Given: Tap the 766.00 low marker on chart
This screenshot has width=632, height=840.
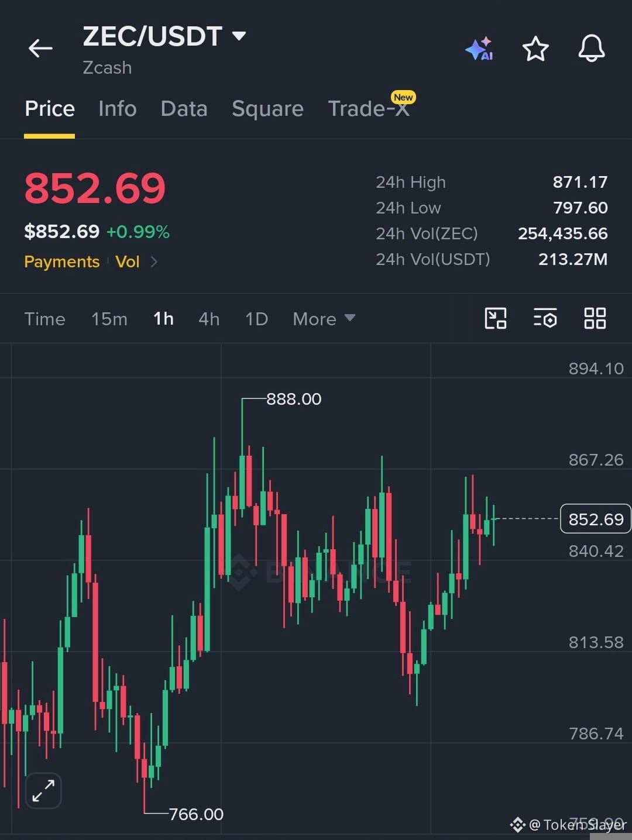Looking at the screenshot, I should pos(196,814).
